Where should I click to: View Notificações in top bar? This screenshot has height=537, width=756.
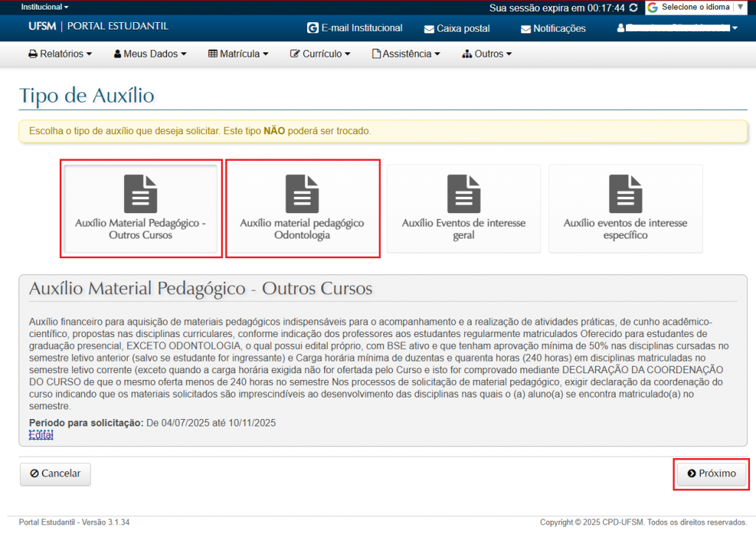pos(553,29)
